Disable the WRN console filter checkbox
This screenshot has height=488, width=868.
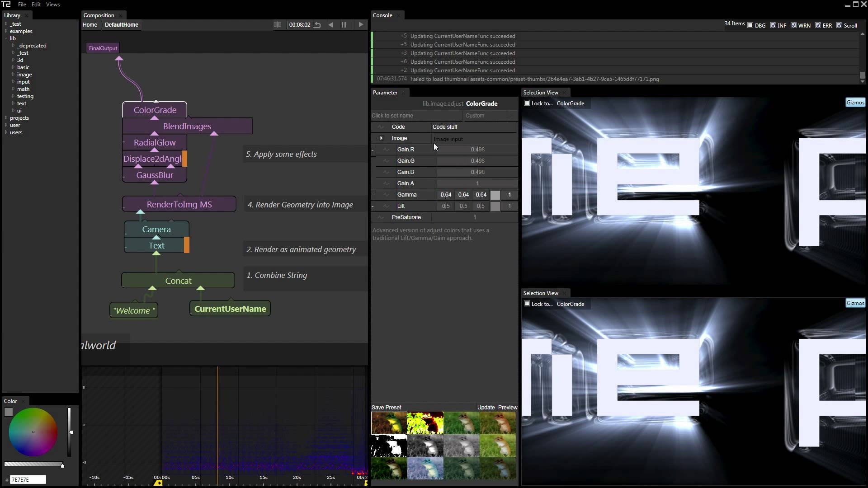793,25
